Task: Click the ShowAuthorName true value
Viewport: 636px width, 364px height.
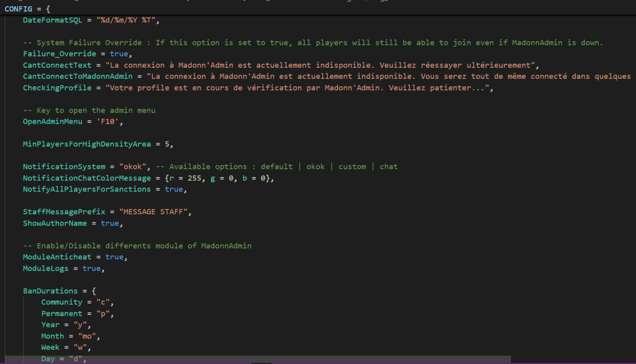Action: (x=109, y=223)
